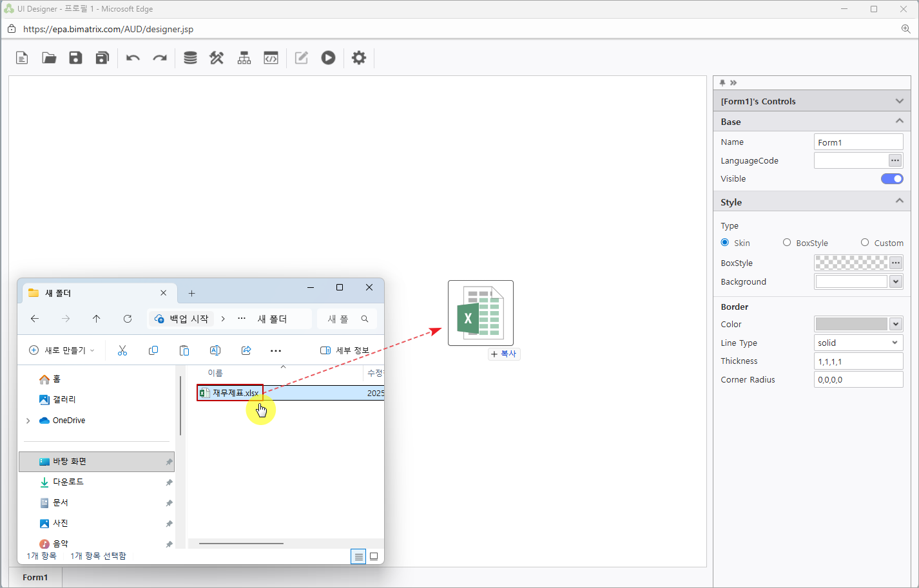
Task: Click the hierarchy tree structure icon
Action: click(244, 58)
